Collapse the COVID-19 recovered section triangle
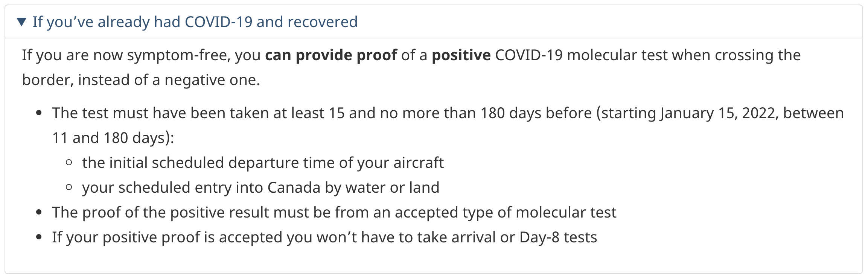868x277 pixels. [22, 22]
